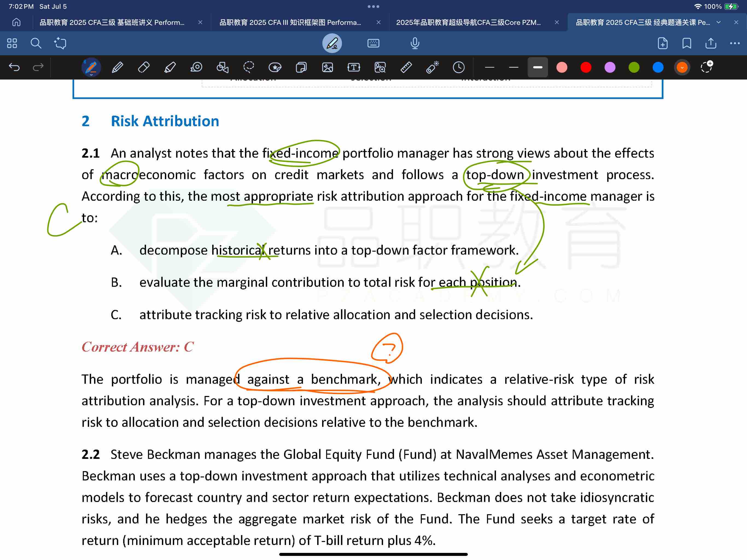This screenshot has height=560, width=747.
Task: Select the Text box tool
Action: coord(354,67)
